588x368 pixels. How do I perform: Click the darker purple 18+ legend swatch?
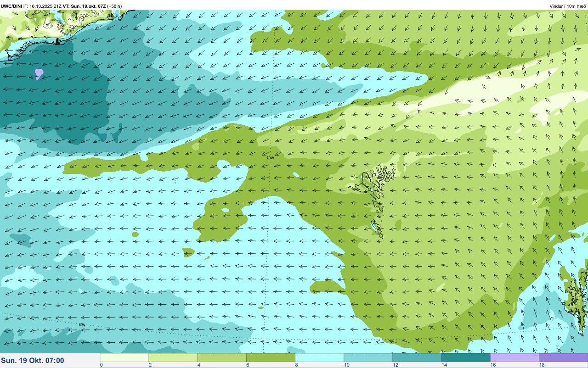click(x=563, y=357)
